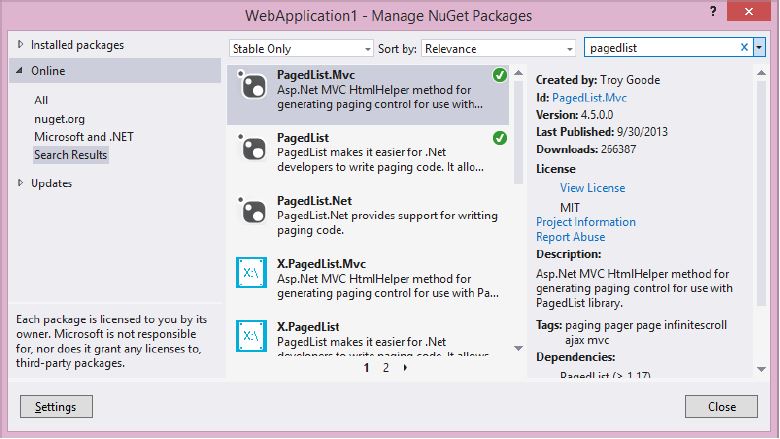Clear the search box with the X
This screenshot has height=439, width=780.
[x=744, y=48]
